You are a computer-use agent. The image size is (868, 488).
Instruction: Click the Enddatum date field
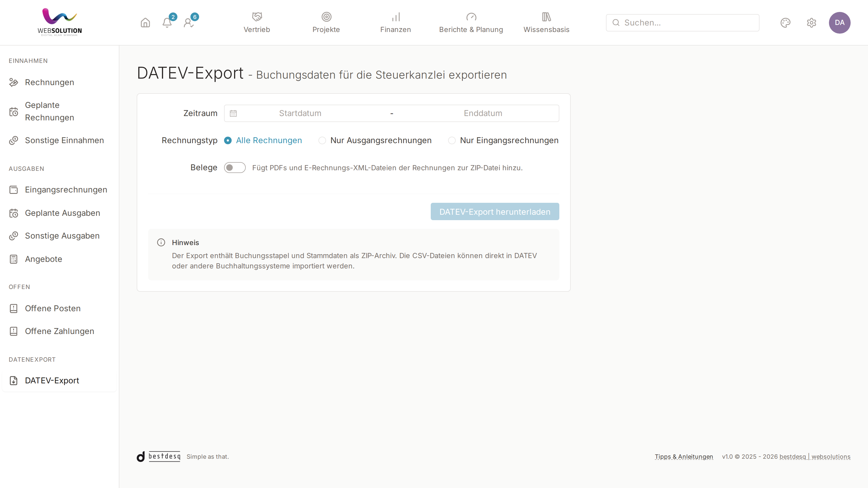pyautogui.click(x=483, y=114)
